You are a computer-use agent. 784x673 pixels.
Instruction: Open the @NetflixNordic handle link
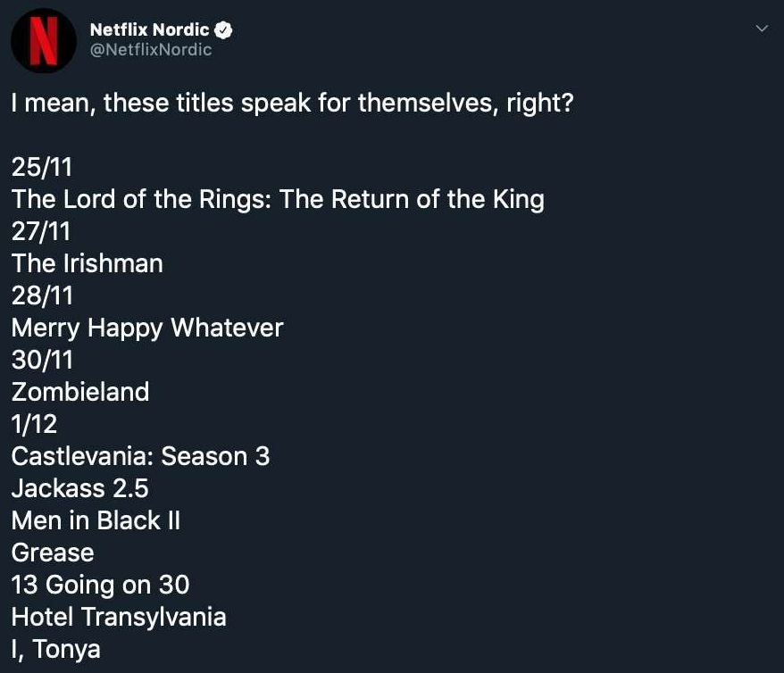pos(151,50)
